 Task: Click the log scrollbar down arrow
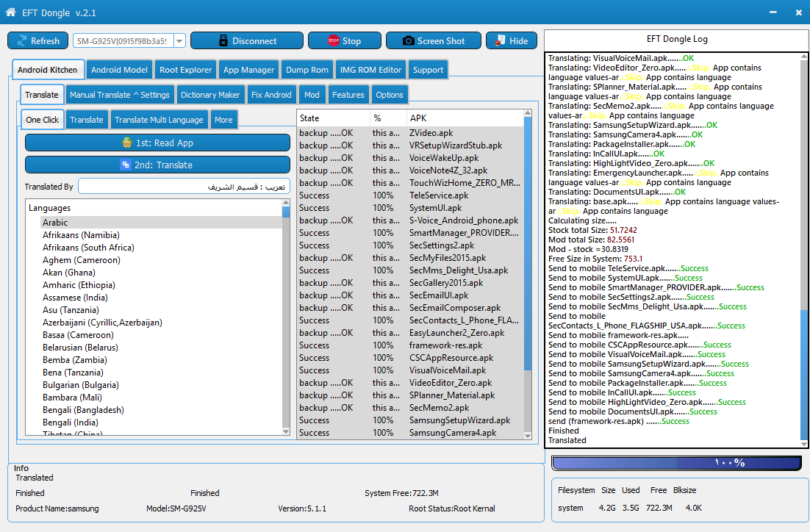[x=804, y=444]
